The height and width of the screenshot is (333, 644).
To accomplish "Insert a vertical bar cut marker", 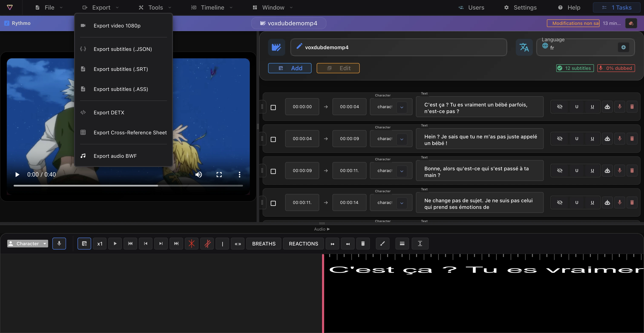I will tap(222, 244).
